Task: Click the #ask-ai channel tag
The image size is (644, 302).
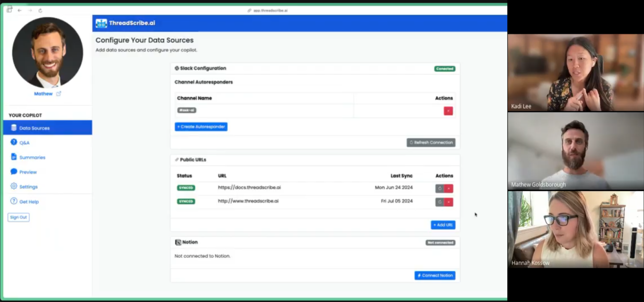Action: (187, 110)
